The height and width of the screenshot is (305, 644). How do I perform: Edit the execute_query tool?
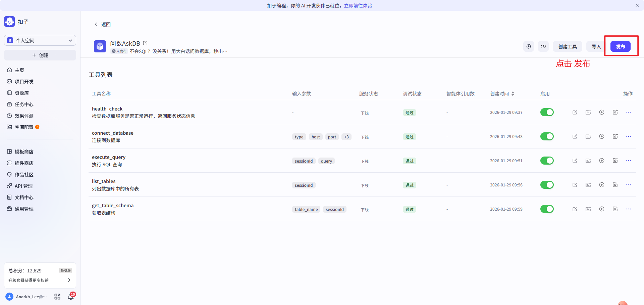pos(575,161)
